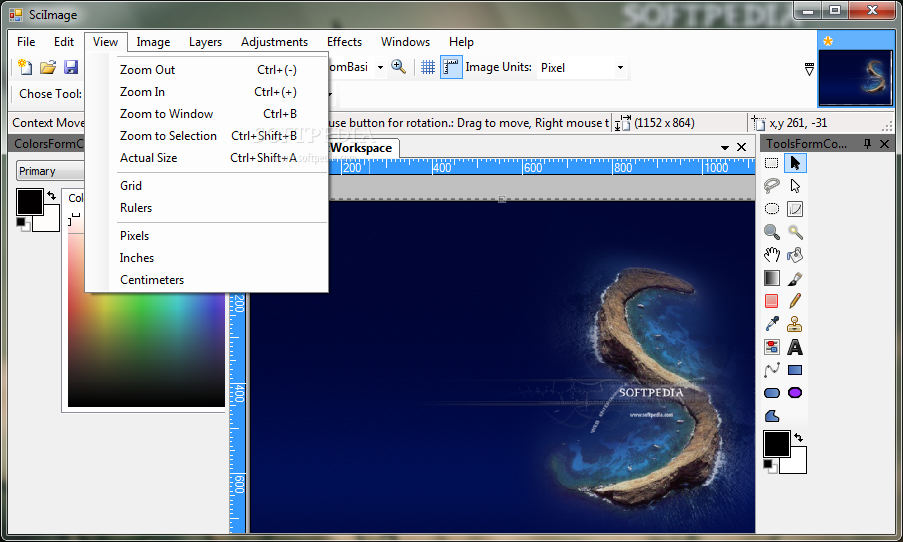
Task: Open the image list overflow arrow
Action: tap(809, 69)
